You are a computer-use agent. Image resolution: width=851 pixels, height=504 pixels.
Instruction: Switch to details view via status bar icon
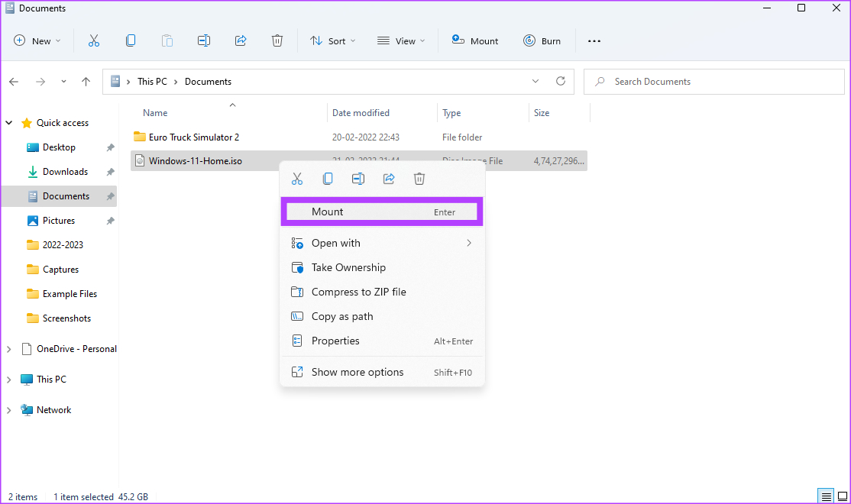coord(825,496)
